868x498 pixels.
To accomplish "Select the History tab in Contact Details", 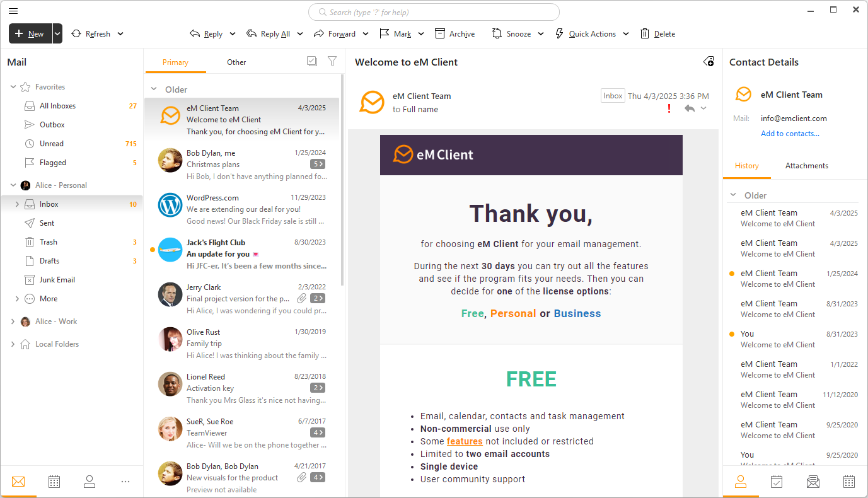I will tap(747, 166).
